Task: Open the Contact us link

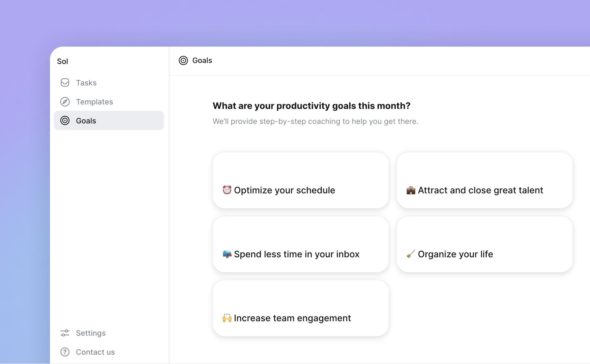Action: click(x=95, y=352)
